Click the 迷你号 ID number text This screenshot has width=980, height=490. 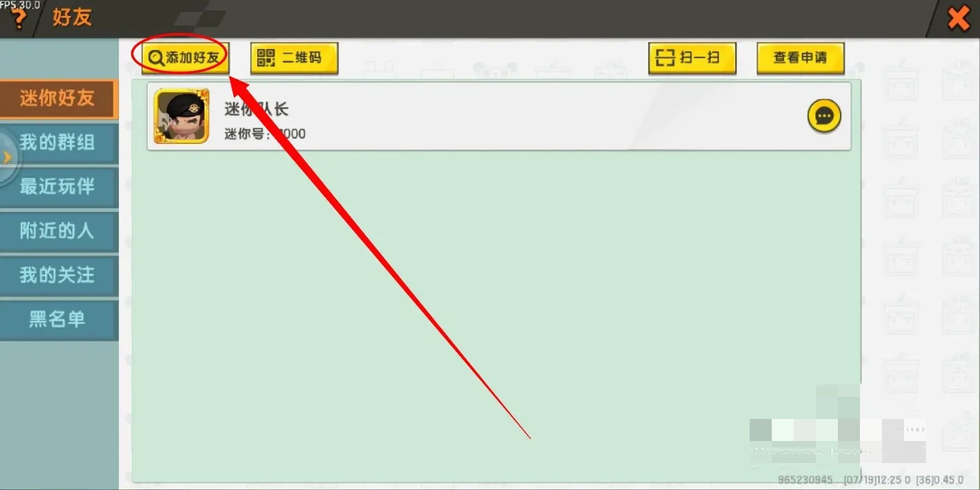tap(265, 134)
